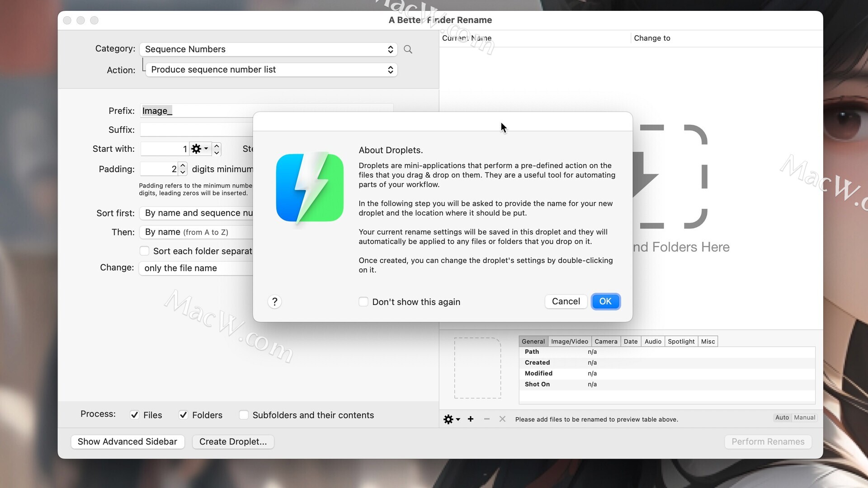Viewport: 868px width, 488px height.
Task: Toggle the Folders process checkbox
Action: coord(183,415)
